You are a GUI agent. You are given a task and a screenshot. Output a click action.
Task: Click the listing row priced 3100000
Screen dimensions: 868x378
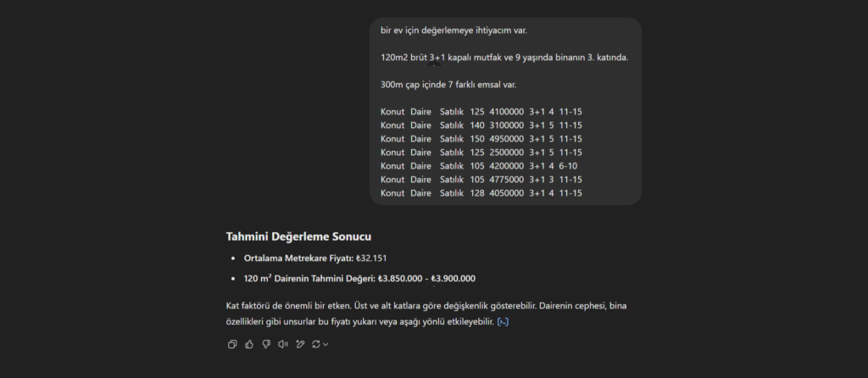click(481, 125)
